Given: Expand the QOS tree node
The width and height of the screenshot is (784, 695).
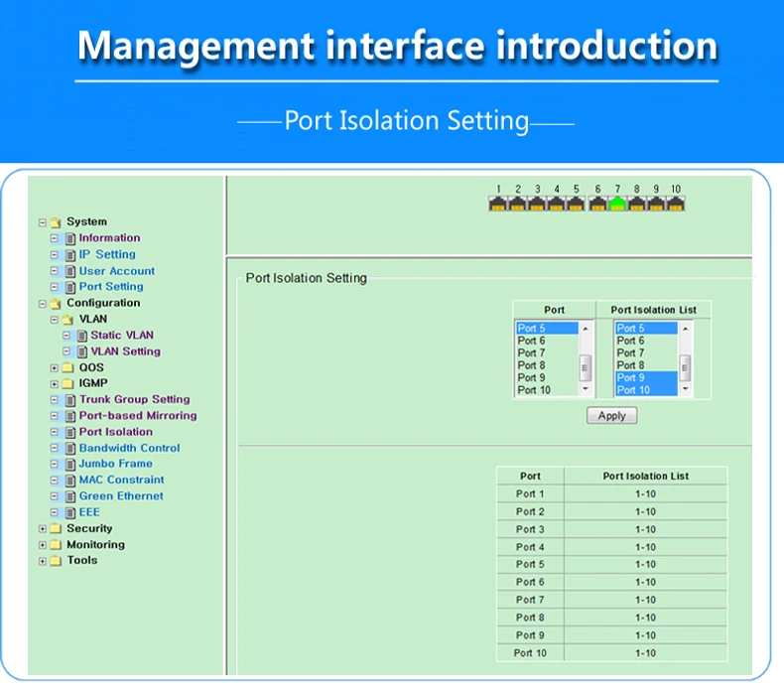Looking at the screenshot, I should point(55,368).
